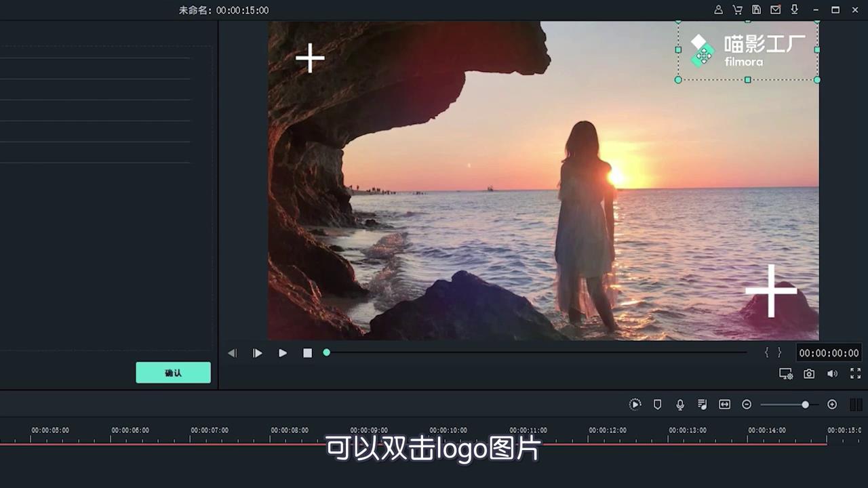Screen dimensions: 868x488
Task: Click logo box left-middle resize handle
Action: click(x=678, y=49)
